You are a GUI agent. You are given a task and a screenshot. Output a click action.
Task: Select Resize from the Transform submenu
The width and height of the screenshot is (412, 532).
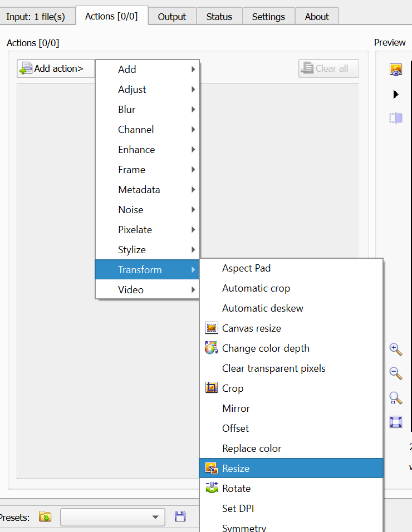(x=236, y=469)
